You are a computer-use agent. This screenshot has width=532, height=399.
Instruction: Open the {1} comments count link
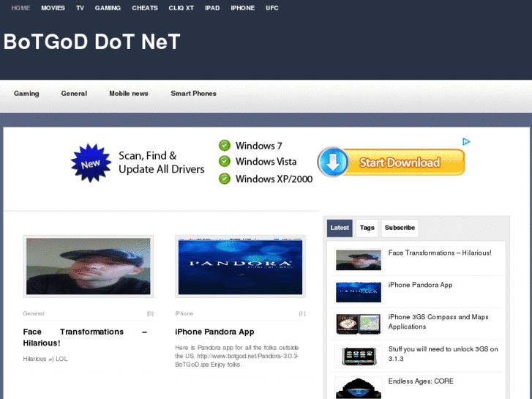coord(302,313)
